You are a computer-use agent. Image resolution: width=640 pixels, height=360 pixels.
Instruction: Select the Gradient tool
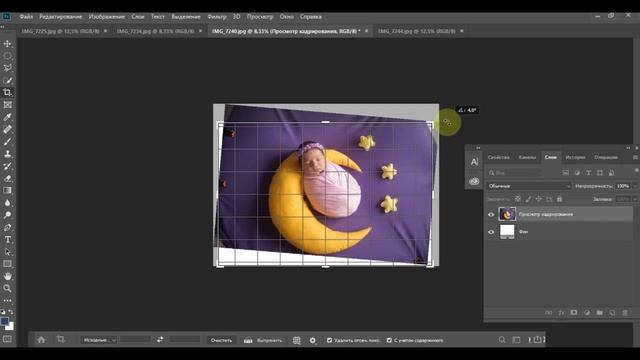pyautogui.click(x=7, y=191)
